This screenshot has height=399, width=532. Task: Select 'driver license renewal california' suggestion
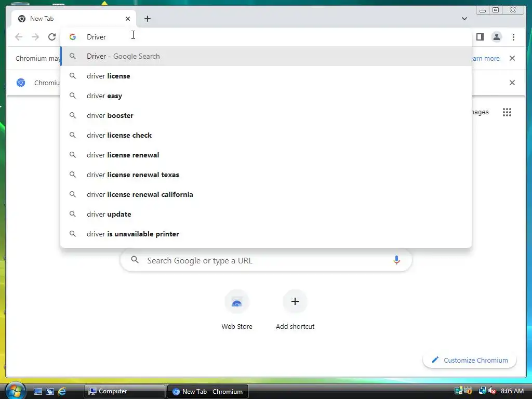267,194
